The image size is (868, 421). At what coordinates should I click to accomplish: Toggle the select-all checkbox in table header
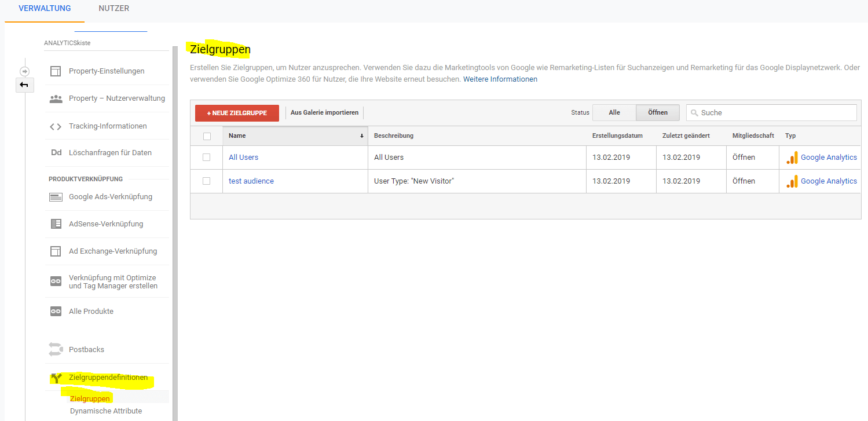(x=207, y=136)
